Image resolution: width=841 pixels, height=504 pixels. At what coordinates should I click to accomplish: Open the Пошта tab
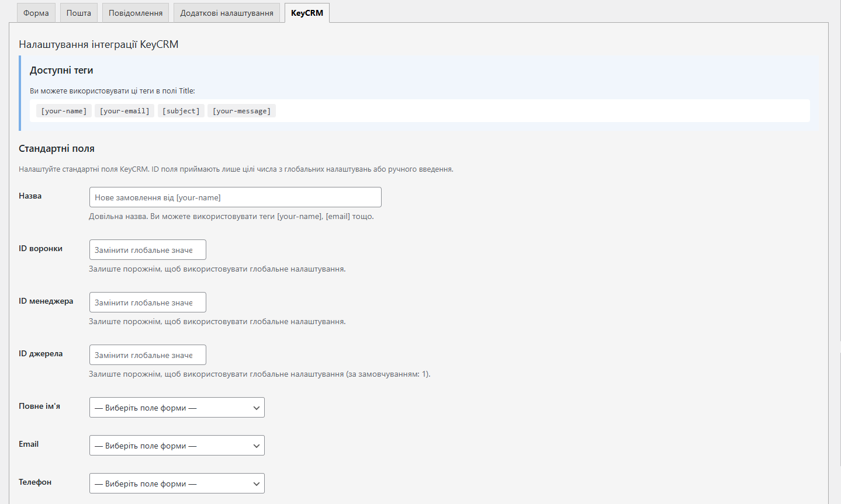tap(78, 13)
